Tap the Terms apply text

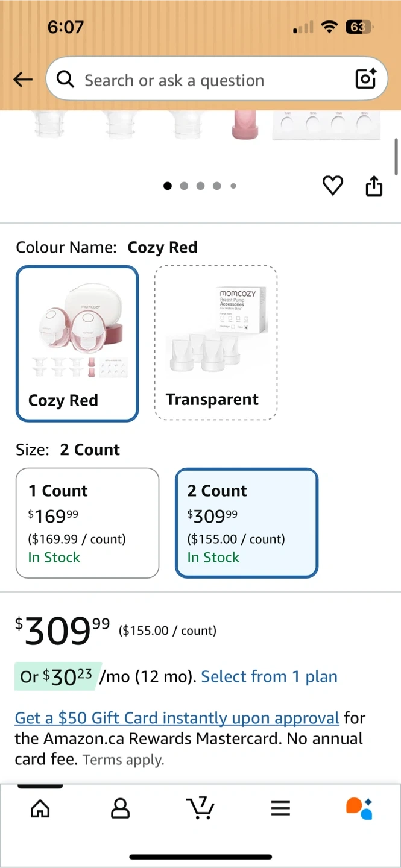[123, 760]
